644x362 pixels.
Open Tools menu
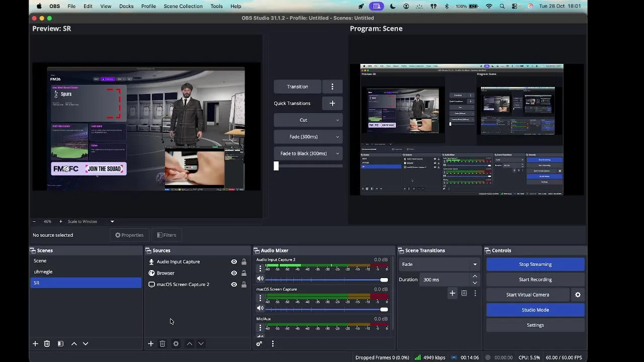point(217,6)
